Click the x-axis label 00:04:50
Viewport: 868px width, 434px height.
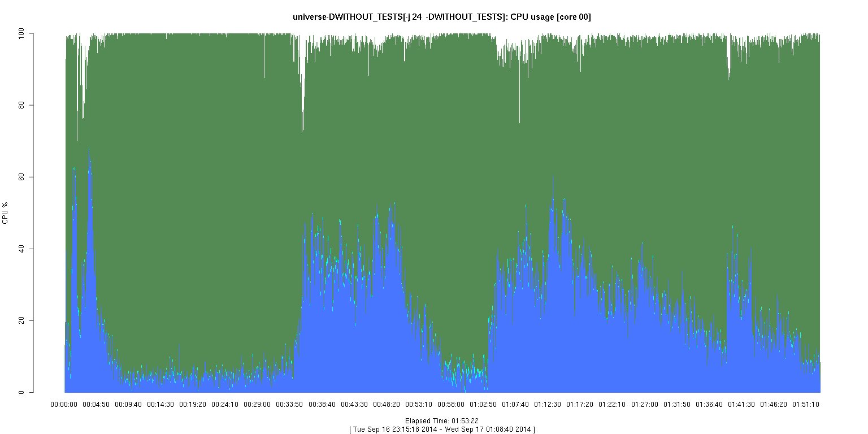96,405
